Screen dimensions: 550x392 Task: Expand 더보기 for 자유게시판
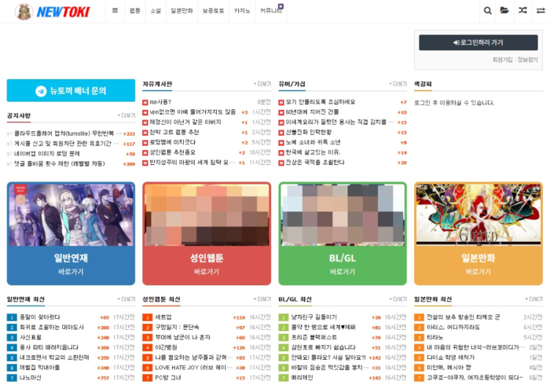pyautogui.click(x=262, y=84)
